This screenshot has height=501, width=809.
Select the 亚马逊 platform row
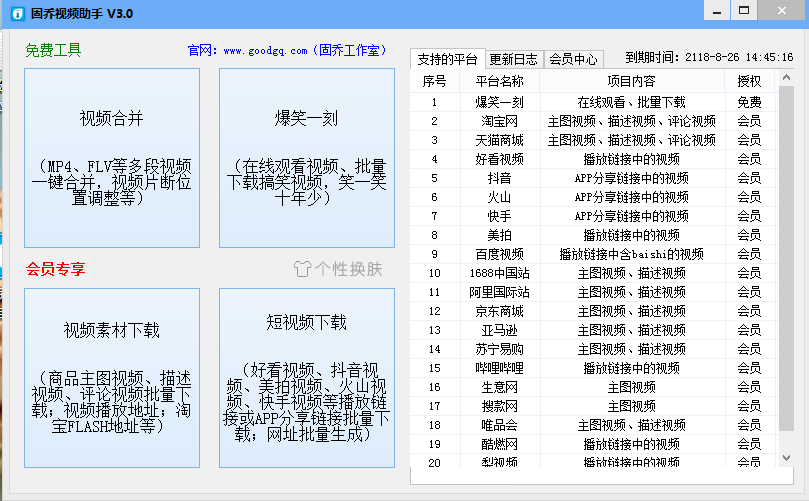[x=593, y=330]
